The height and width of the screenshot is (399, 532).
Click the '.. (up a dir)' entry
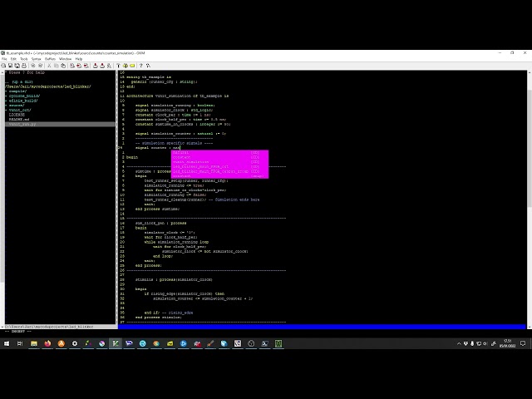point(19,81)
